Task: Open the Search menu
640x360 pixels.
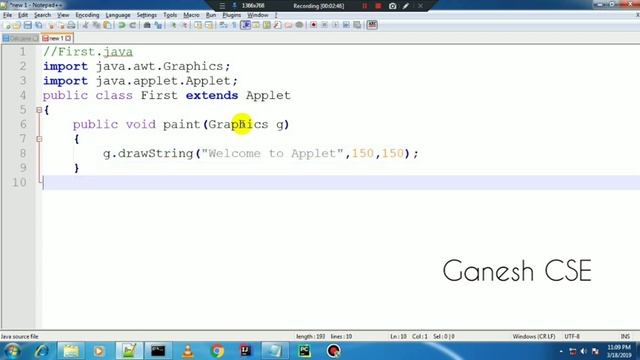Action: pos(42,15)
